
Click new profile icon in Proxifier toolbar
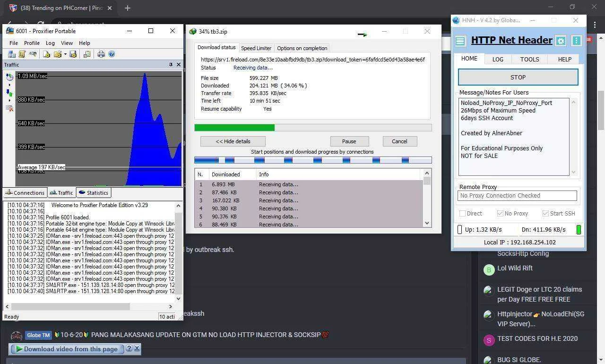coord(46,54)
